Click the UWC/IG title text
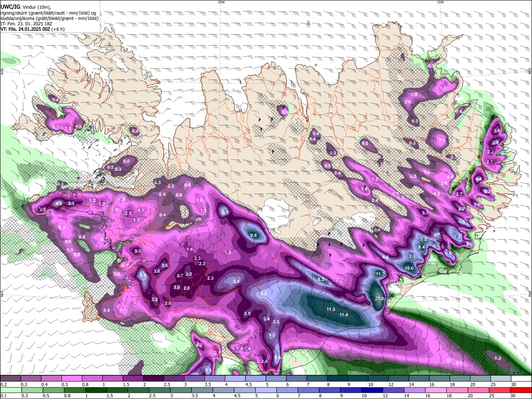 pos(10,7)
